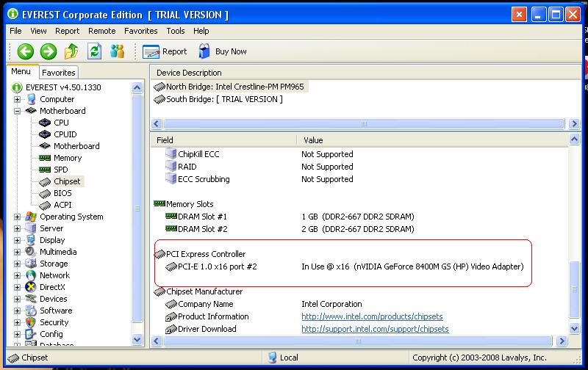Expand the DirectX tree node

click(17, 287)
